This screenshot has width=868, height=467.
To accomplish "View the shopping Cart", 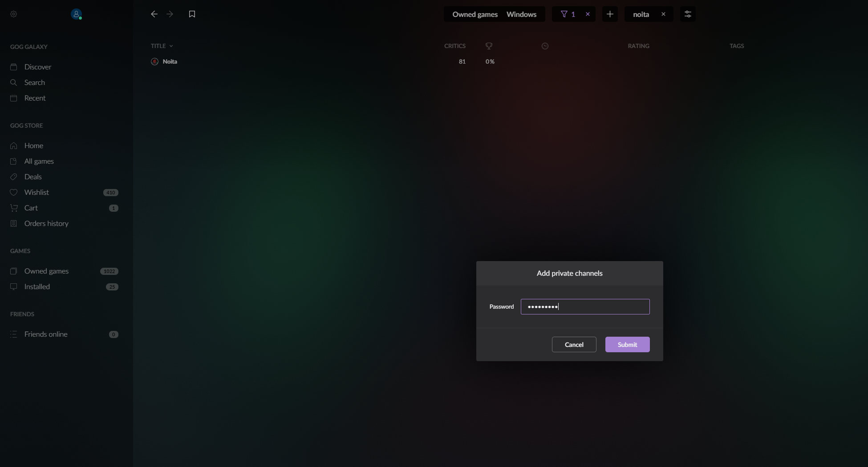I will pyautogui.click(x=30, y=208).
